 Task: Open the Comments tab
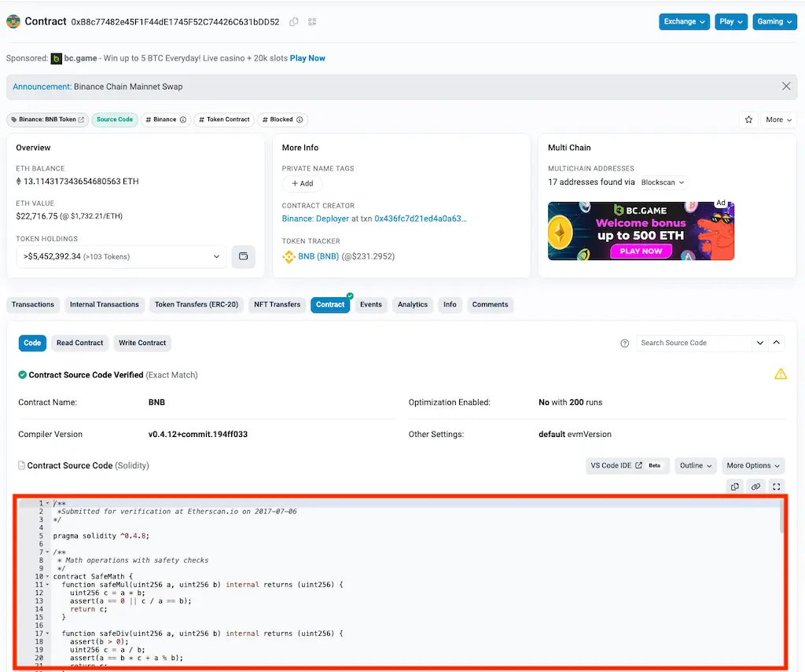(x=490, y=304)
